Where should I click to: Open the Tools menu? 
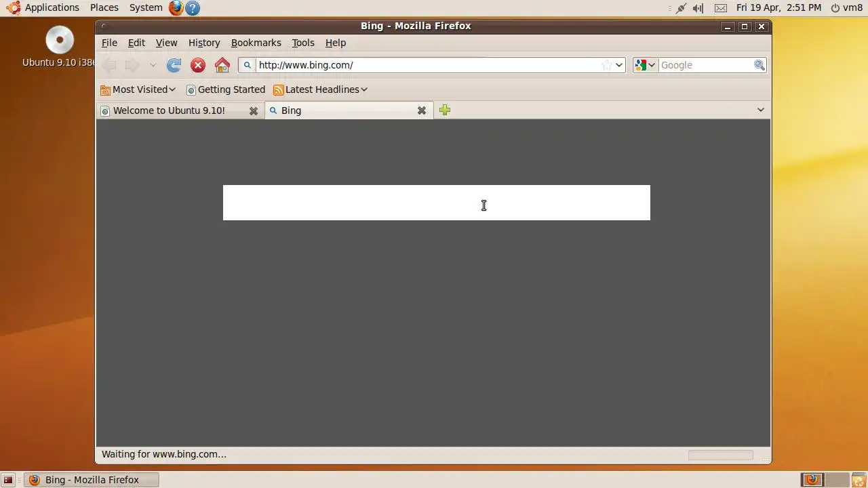(303, 43)
